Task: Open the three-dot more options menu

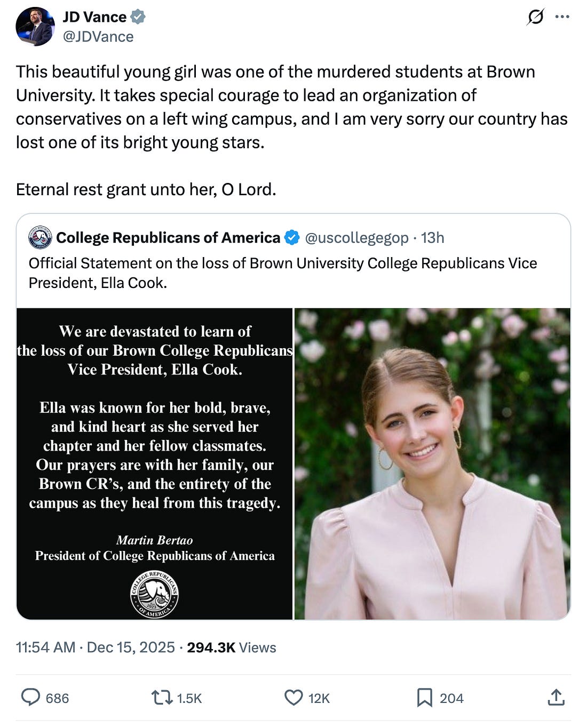Action: pos(562,17)
